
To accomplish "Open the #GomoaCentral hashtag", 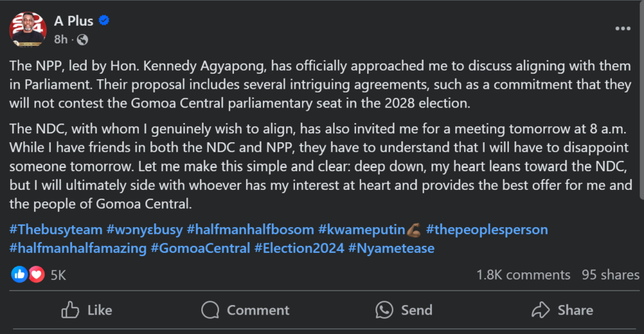I will [200, 248].
